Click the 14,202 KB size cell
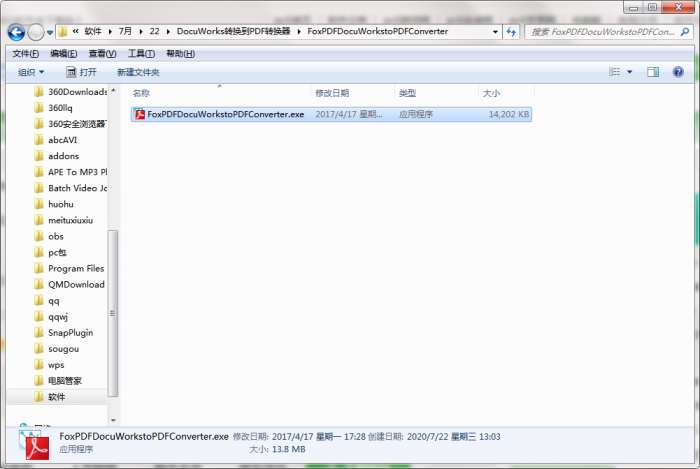700x469 pixels. (x=508, y=114)
